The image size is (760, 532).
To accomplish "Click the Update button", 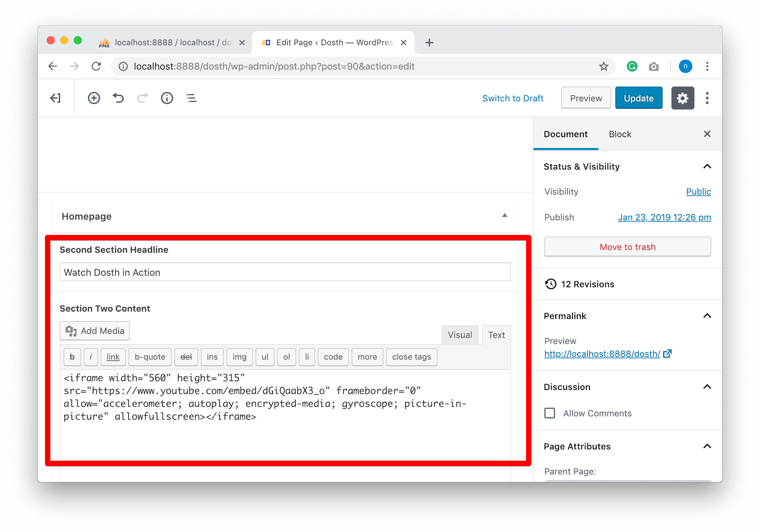I will coord(639,98).
